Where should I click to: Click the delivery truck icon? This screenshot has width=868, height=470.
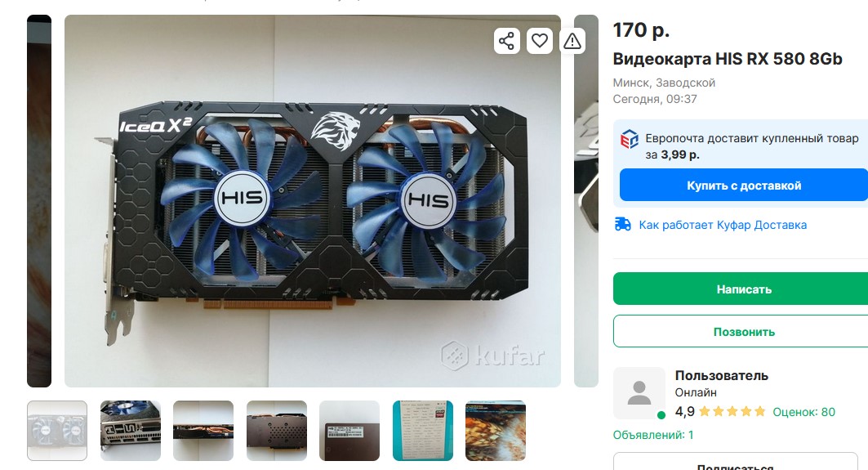623,225
